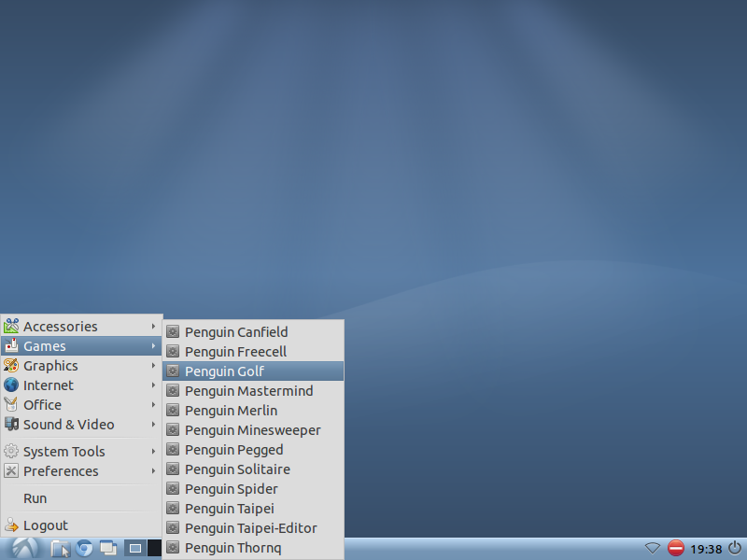Viewport: 747px width, 560px height.
Task: Click the red no-entry tray icon
Action: [x=675, y=548]
